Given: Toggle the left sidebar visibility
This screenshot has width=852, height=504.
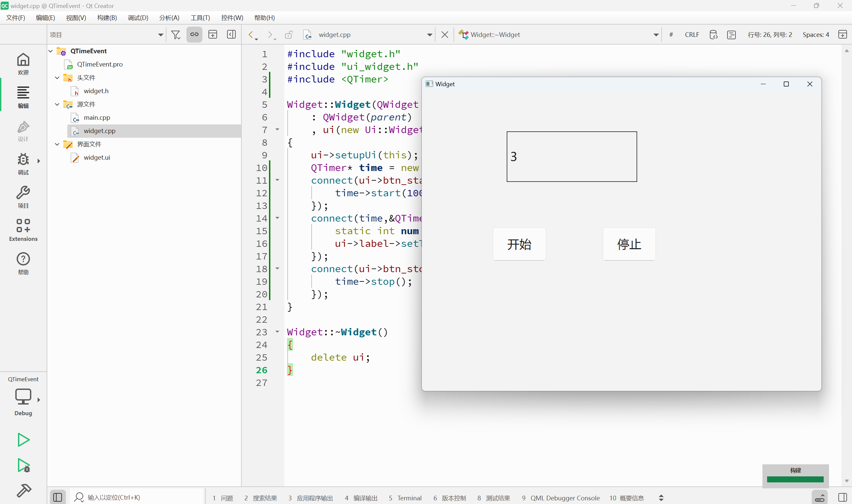Looking at the screenshot, I should [x=58, y=497].
